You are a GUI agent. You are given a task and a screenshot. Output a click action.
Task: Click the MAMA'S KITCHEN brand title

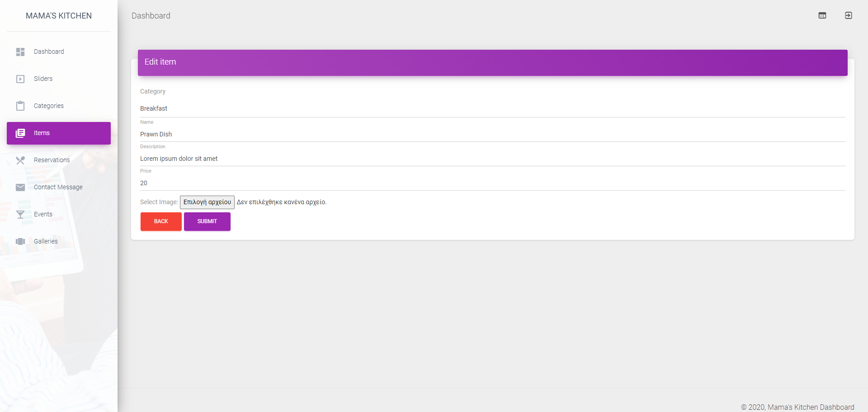point(59,16)
